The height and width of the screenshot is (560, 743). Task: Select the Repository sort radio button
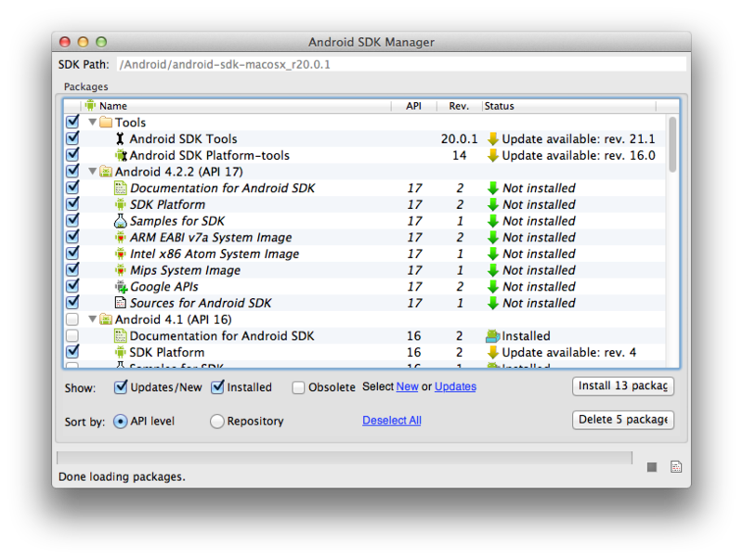[217, 422]
